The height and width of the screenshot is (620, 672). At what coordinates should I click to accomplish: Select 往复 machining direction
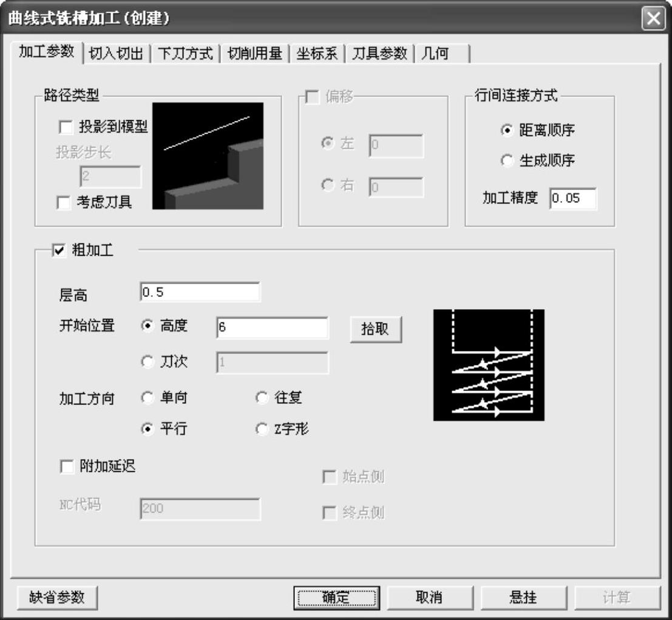pos(262,398)
